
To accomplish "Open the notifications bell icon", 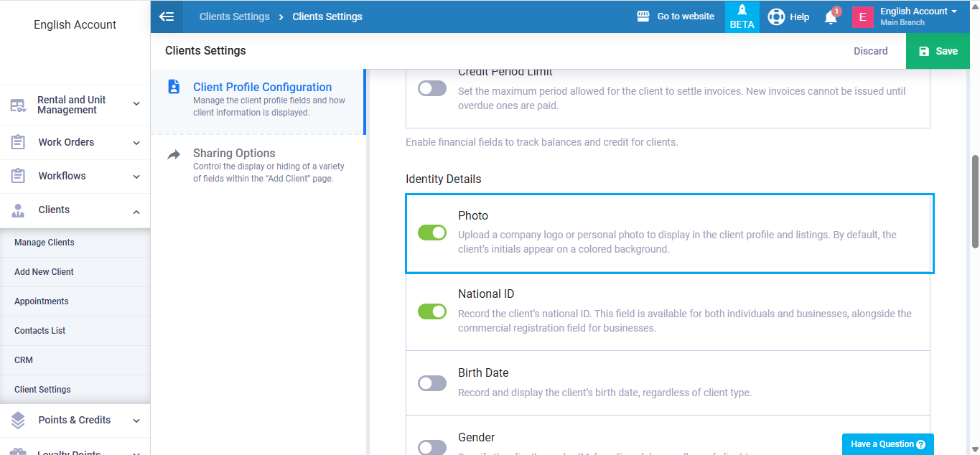I will tap(831, 17).
